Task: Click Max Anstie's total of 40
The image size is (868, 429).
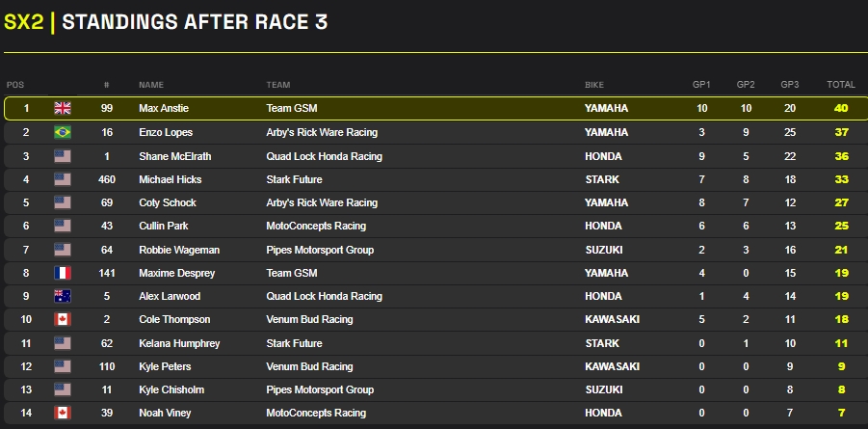Action: pos(841,109)
